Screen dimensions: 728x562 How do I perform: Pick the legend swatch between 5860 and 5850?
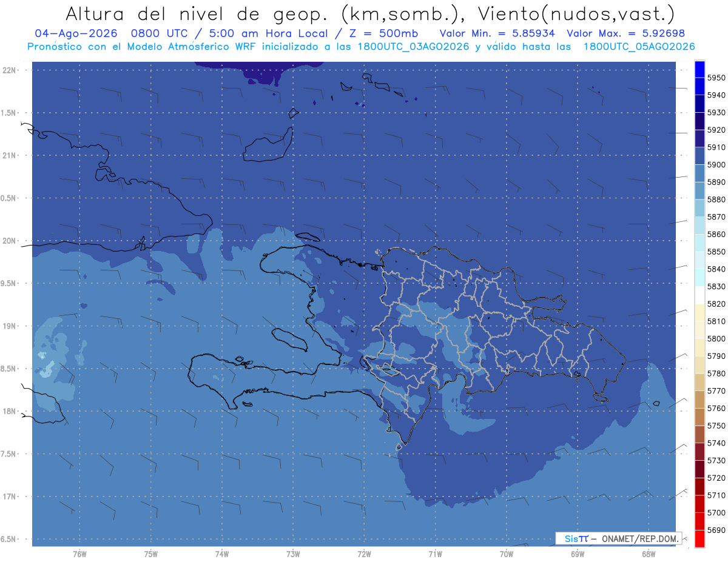(699, 243)
